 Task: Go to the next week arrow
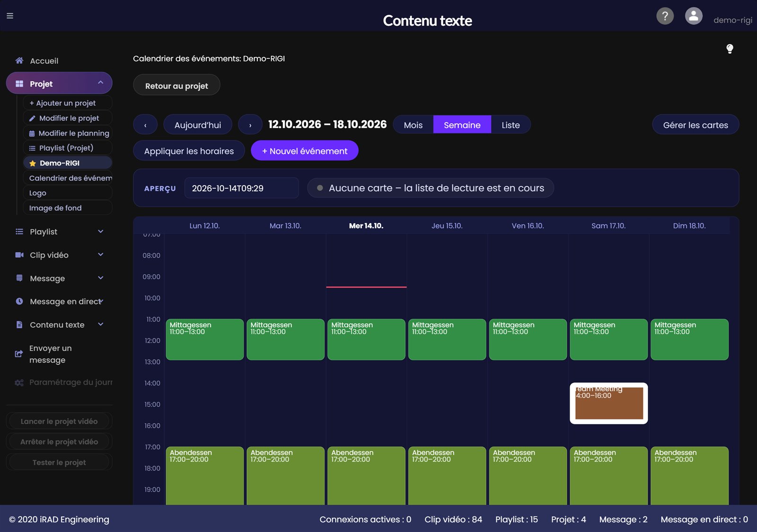click(250, 125)
